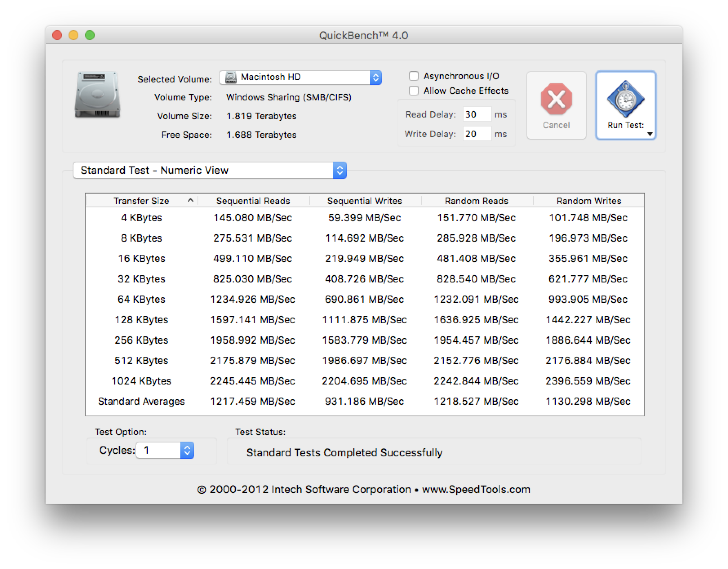Click the red close window button
Screen dimensions: 728x569
(x=57, y=36)
